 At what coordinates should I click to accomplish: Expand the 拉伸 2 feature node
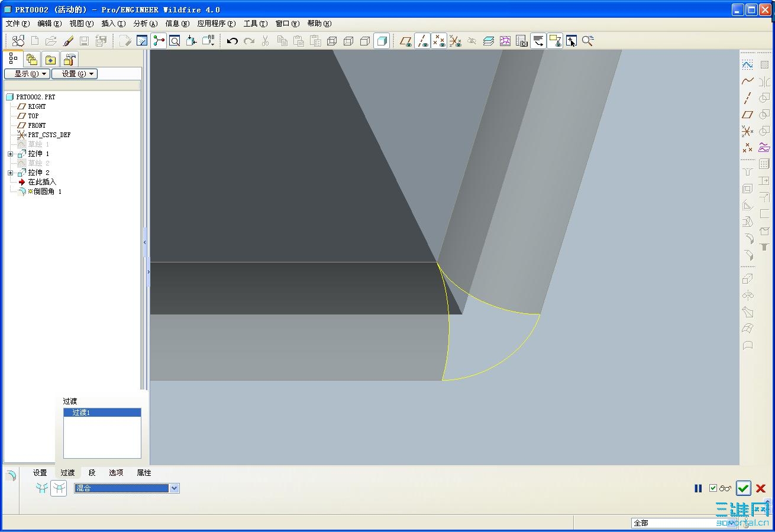pos(10,173)
